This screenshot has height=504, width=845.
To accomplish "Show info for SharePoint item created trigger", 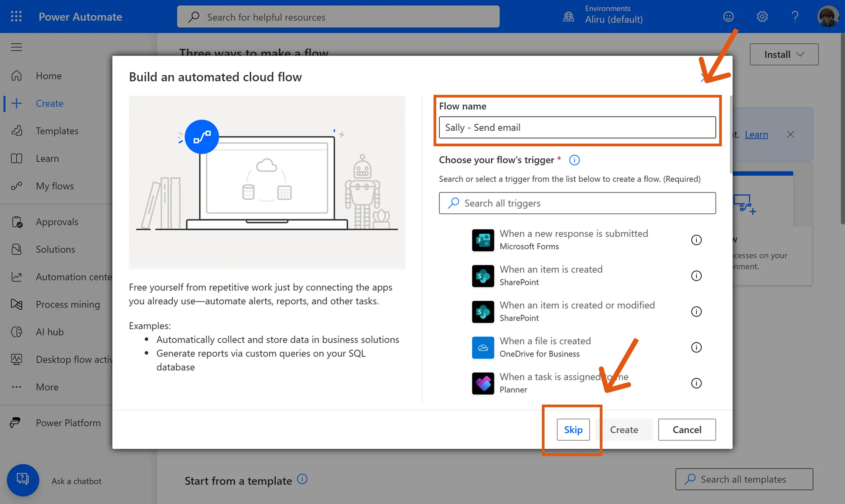I will pyautogui.click(x=696, y=276).
